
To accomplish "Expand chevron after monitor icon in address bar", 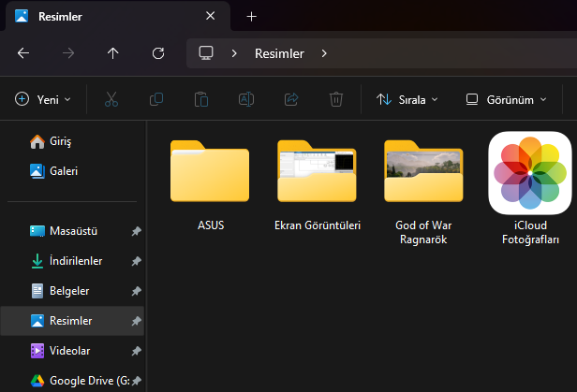I will tap(234, 53).
